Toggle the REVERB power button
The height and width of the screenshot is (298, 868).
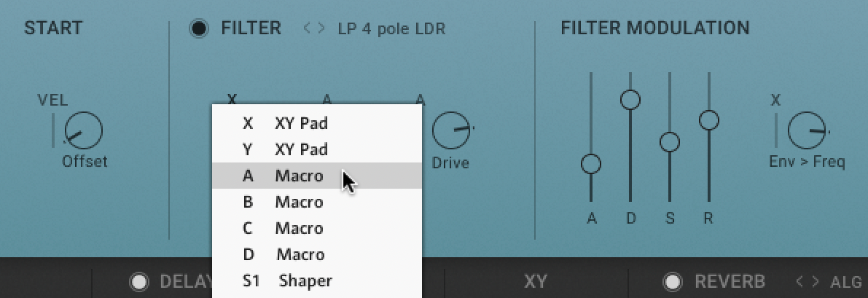click(x=673, y=282)
